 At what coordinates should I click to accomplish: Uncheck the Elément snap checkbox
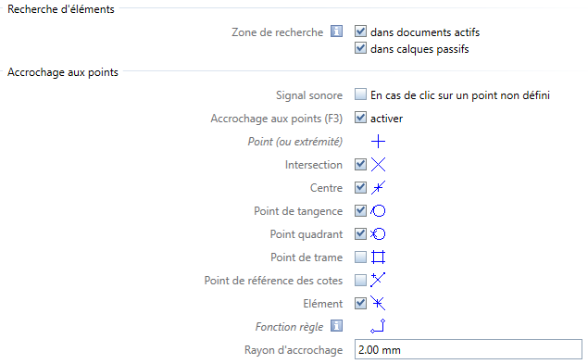[360, 303]
